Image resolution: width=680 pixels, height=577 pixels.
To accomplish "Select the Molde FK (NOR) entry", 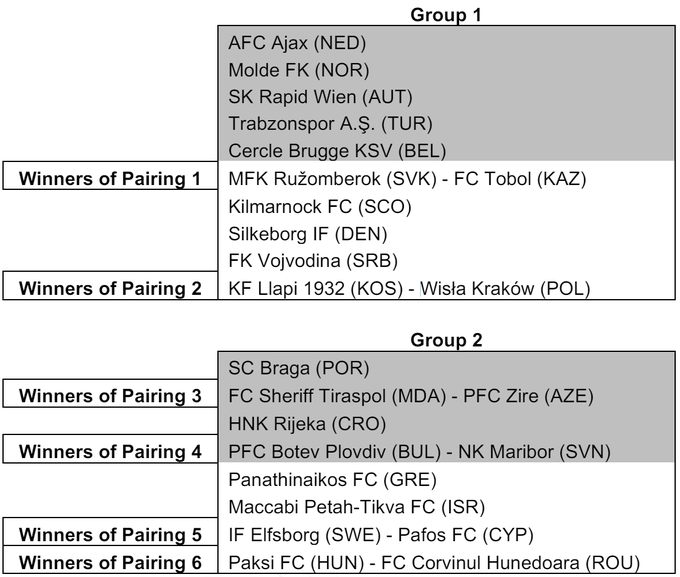I will (x=299, y=70).
